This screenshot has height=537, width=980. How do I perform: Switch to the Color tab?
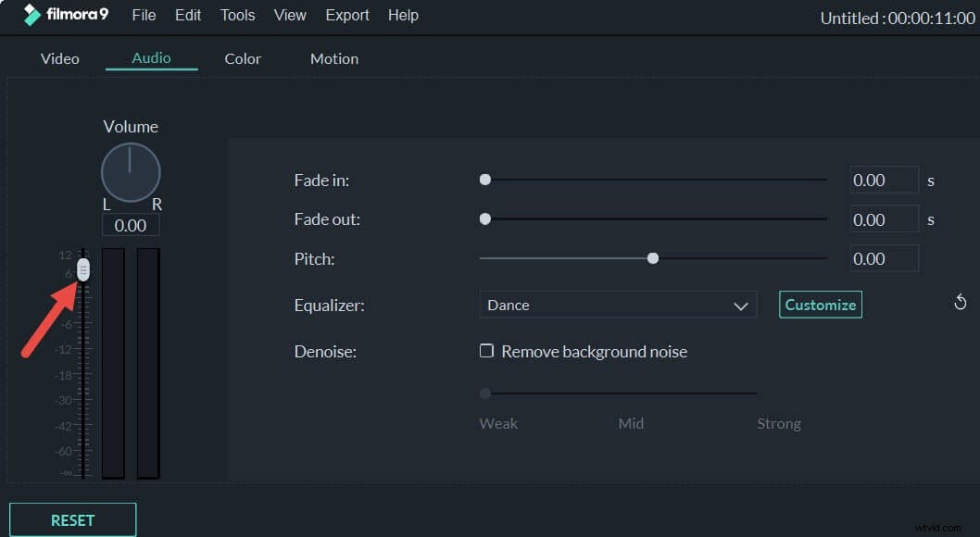(242, 58)
